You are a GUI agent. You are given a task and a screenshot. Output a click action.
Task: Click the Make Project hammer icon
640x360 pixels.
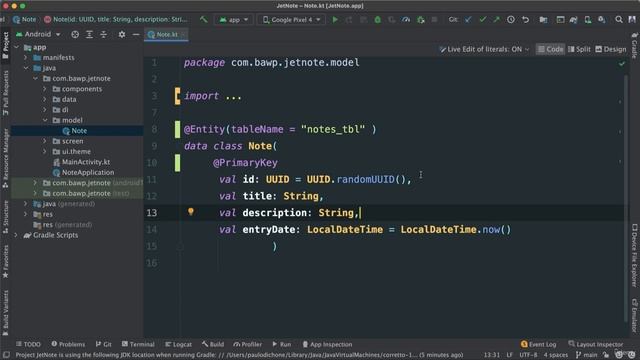tap(203, 19)
